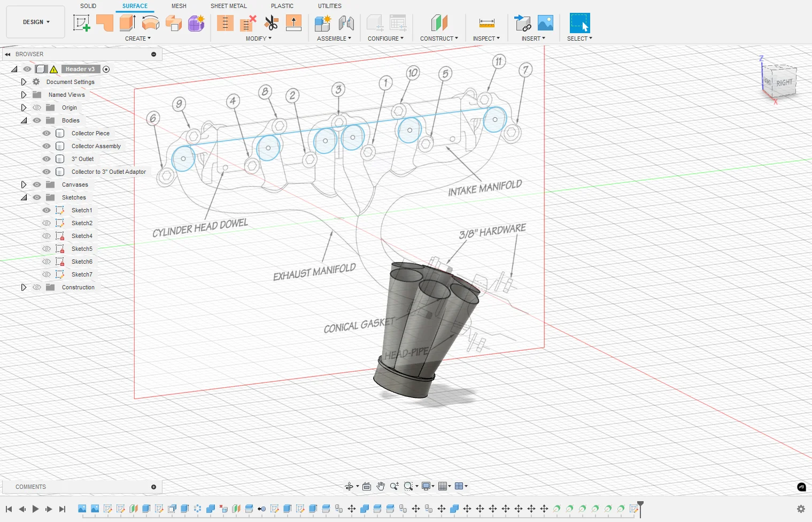The height and width of the screenshot is (522, 812).
Task: Collapse the Sketches folder
Action: [x=24, y=197]
